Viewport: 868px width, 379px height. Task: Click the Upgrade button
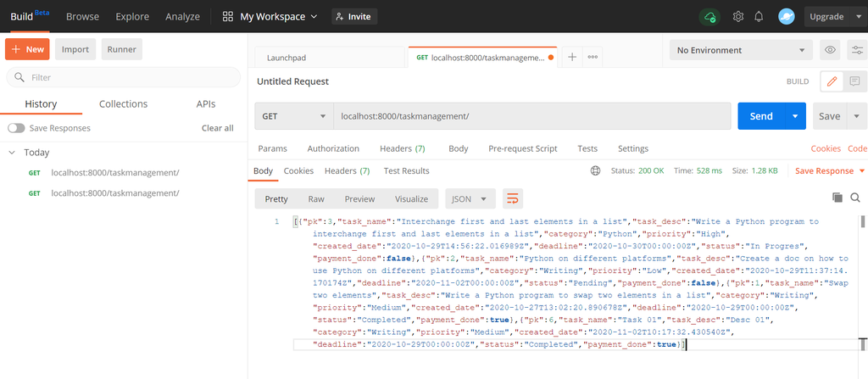coord(826,17)
